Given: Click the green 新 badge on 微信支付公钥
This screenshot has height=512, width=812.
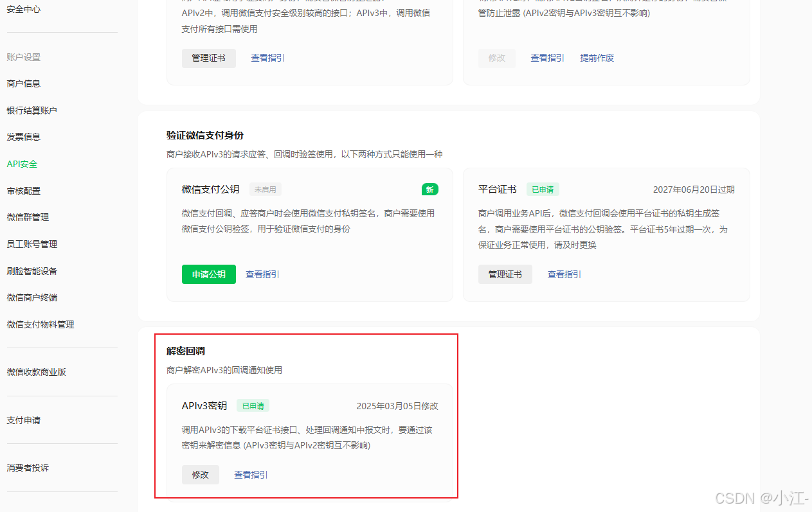Looking at the screenshot, I should tap(430, 190).
